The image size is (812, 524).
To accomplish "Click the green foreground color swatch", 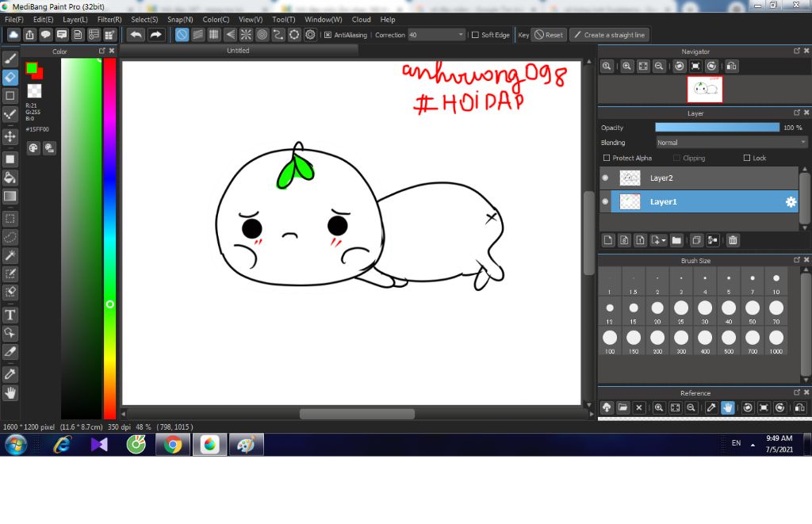I will pos(31,67).
